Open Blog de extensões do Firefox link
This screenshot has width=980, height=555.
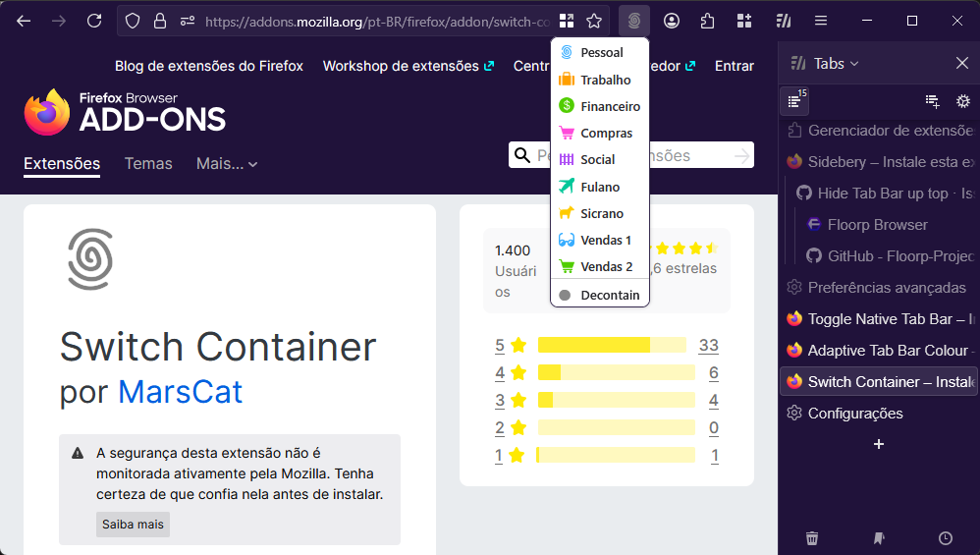click(209, 66)
